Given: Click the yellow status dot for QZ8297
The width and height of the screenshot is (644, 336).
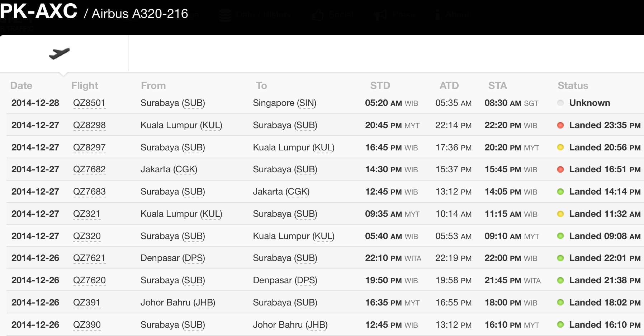Looking at the screenshot, I should 560,147.
